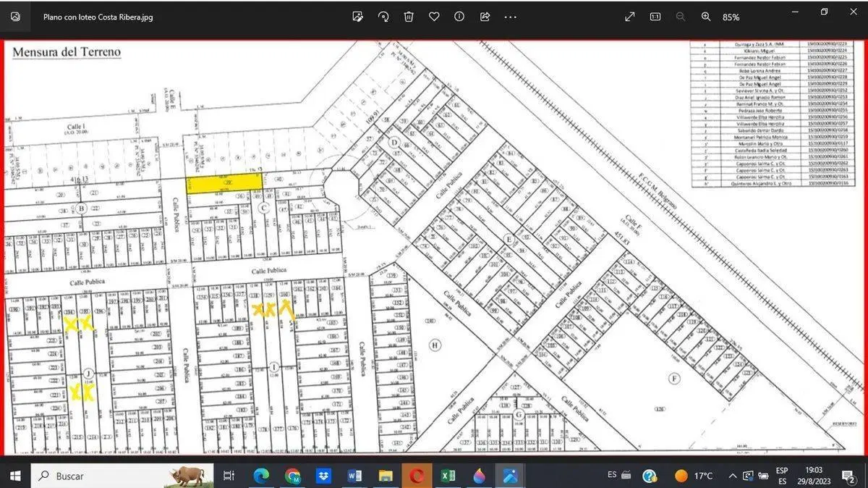The image size is (868, 488).
Task: Click the 85% zoom level
Action: [x=731, y=17]
